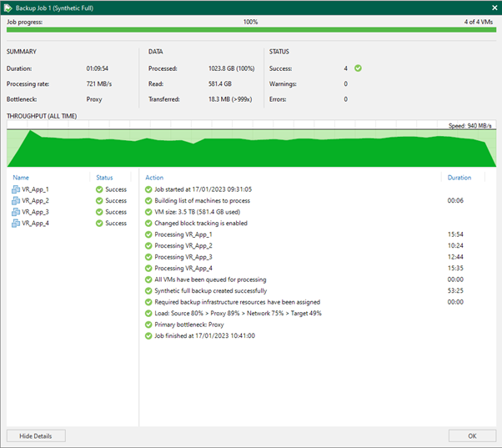The height and width of the screenshot is (448, 502).
Task: Click the VR_App_3 VM icon
Action: 16,212
